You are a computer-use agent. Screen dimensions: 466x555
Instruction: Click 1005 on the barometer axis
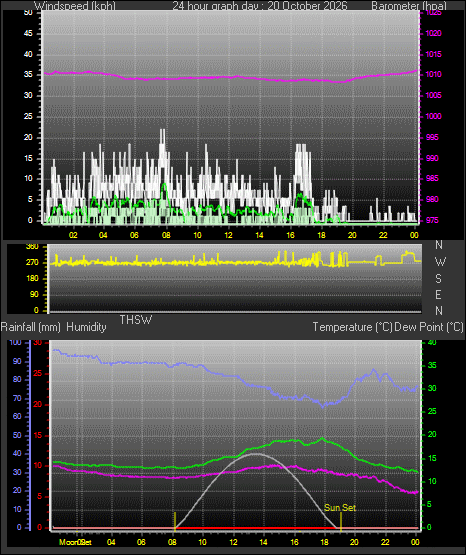coord(433,95)
